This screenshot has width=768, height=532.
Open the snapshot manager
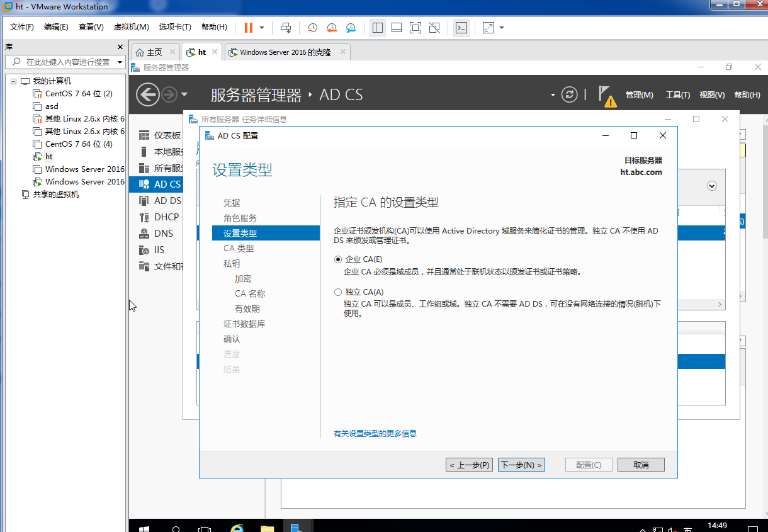tap(351, 28)
